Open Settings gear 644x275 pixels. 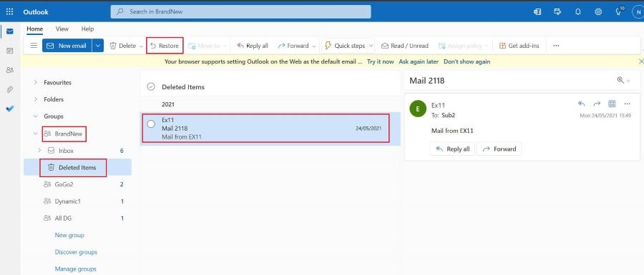[x=598, y=11]
